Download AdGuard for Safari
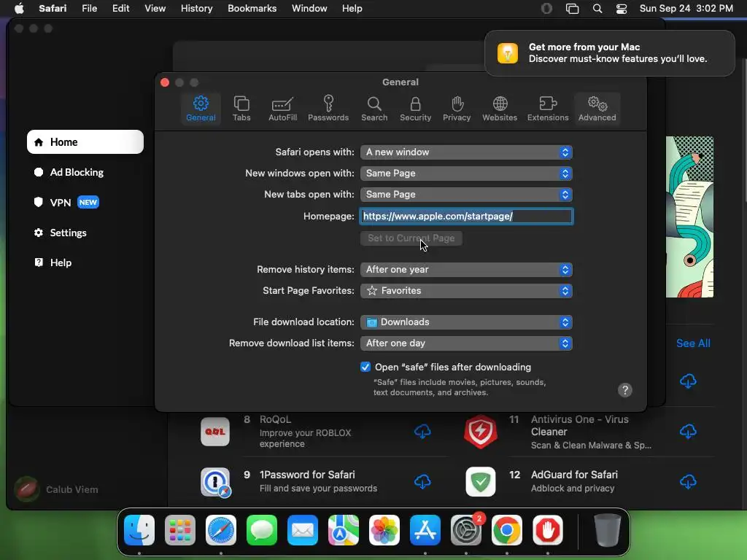 click(688, 481)
